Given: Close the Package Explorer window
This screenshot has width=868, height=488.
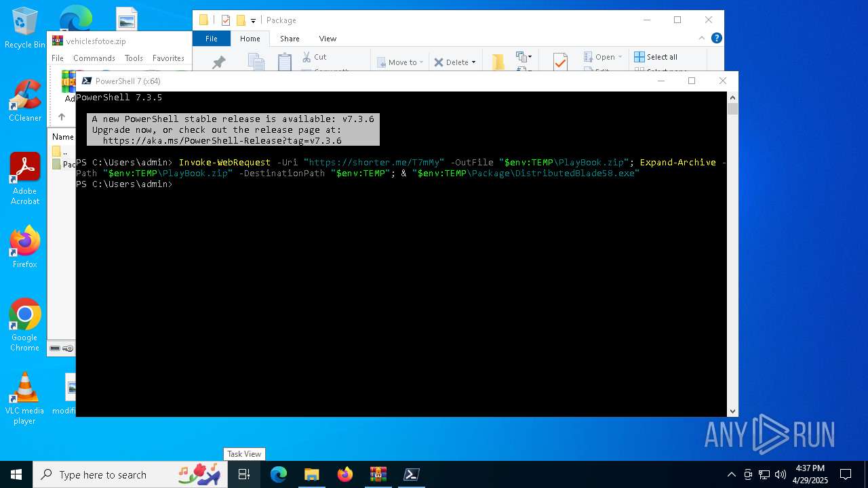Looking at the screenshot, I should tap(709, 20).
